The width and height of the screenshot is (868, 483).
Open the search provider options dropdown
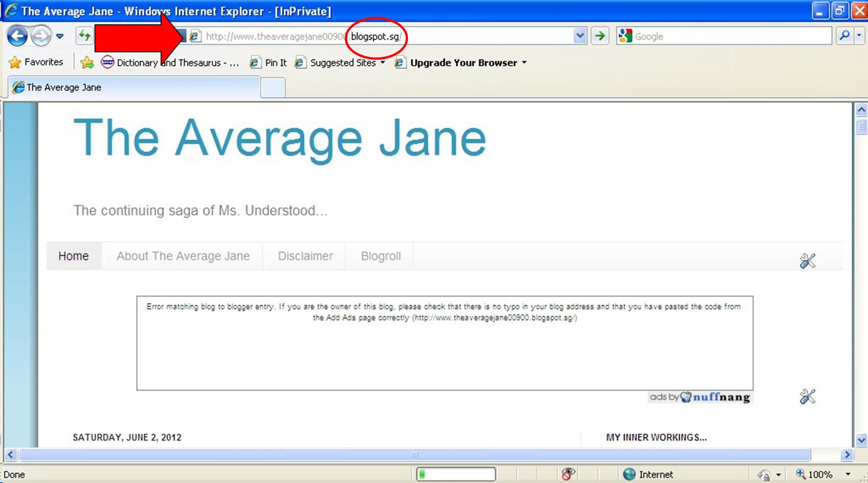coord(859,36)
